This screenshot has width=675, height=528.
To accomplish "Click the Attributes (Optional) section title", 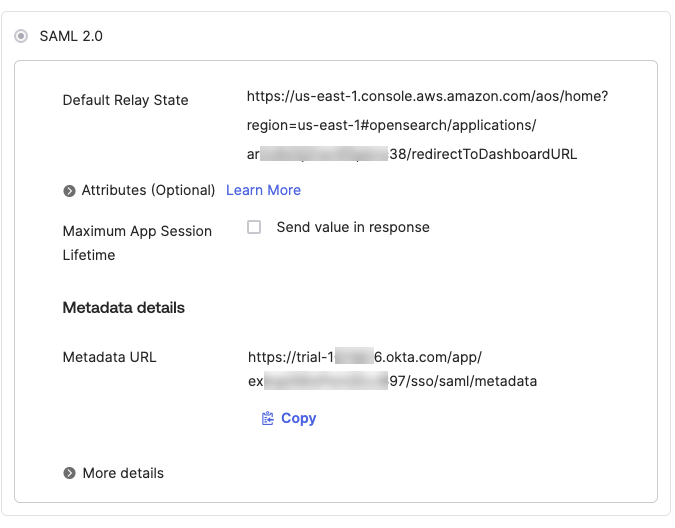I will (148, 190).
